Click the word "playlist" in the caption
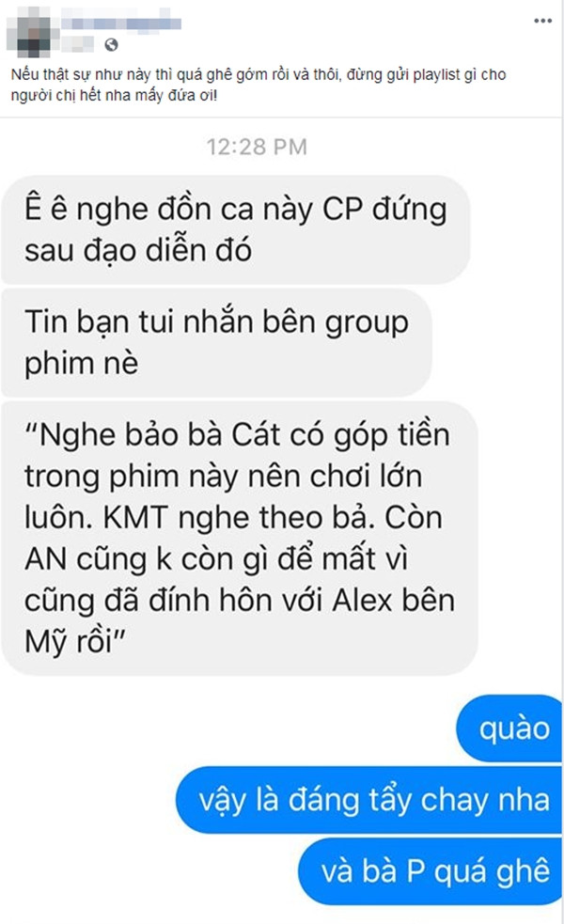 (437, 75)
